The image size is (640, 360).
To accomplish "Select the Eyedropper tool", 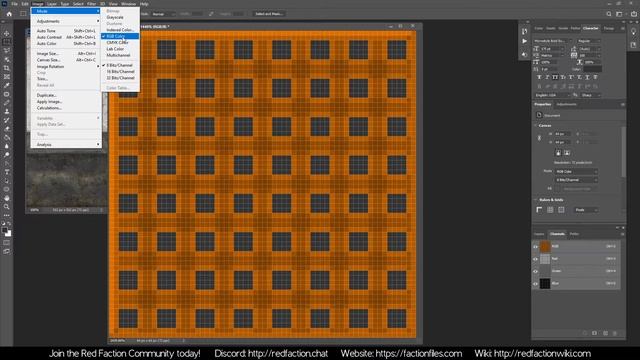I will pos(7,85).
